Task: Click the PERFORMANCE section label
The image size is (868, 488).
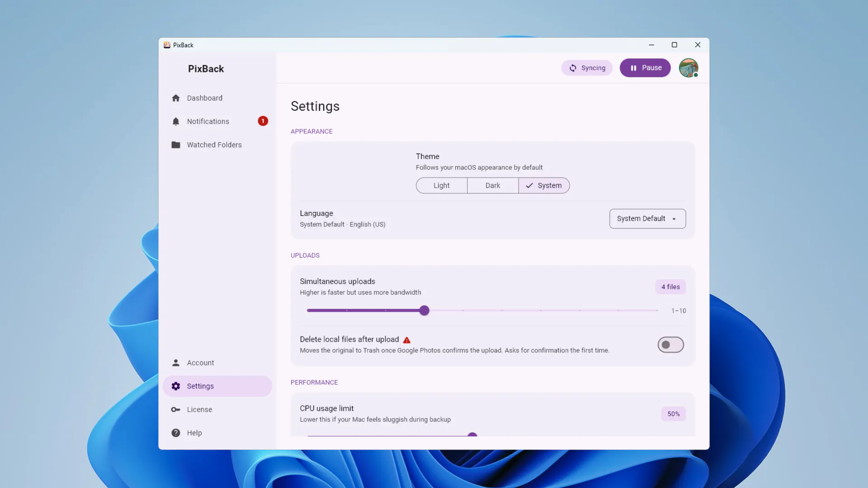Action: (x=314, y=382)
